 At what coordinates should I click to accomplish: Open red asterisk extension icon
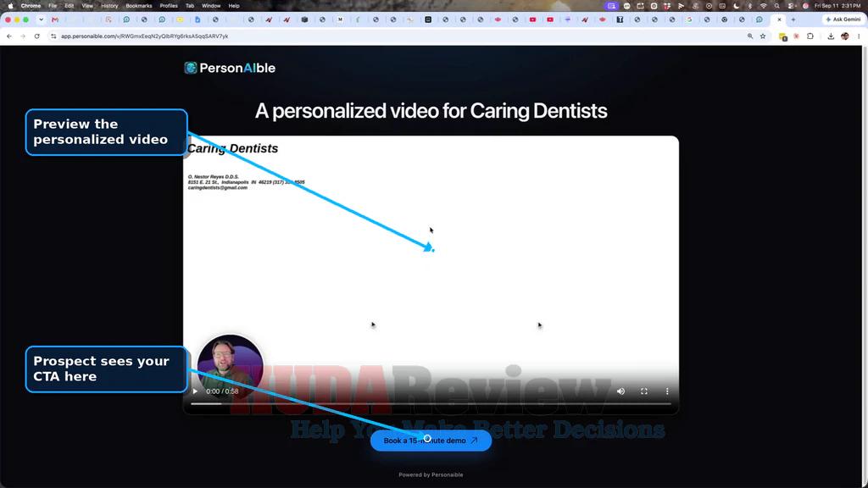[797, 36]
